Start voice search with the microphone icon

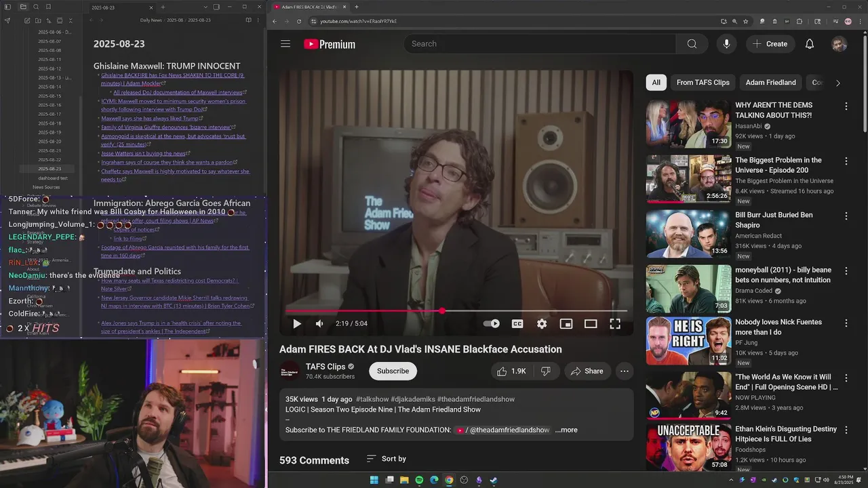pyautogui.click(x=726, y=44)
